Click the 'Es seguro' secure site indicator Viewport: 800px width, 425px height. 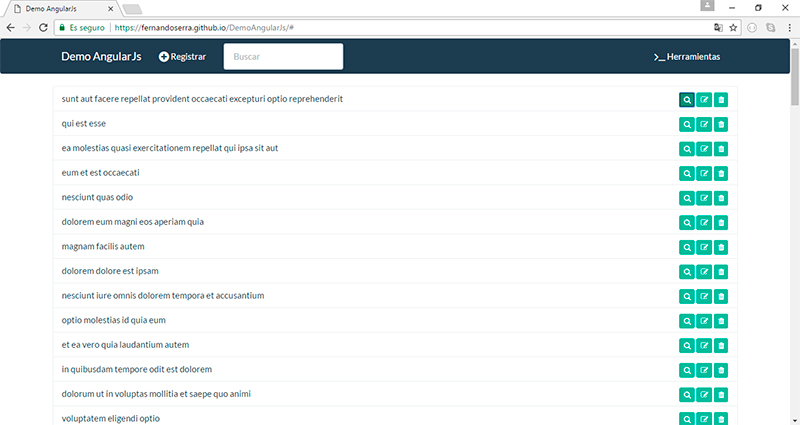[82, 28]
